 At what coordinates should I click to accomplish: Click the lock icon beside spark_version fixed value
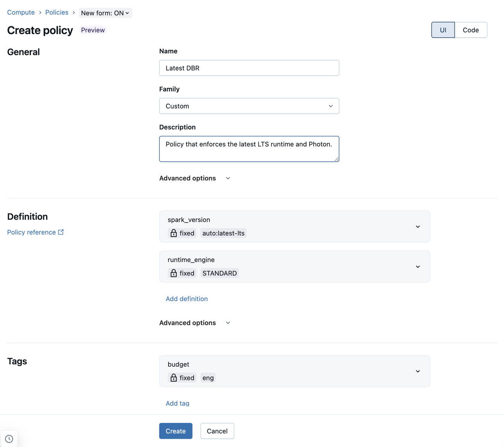[x=173, y=233]
